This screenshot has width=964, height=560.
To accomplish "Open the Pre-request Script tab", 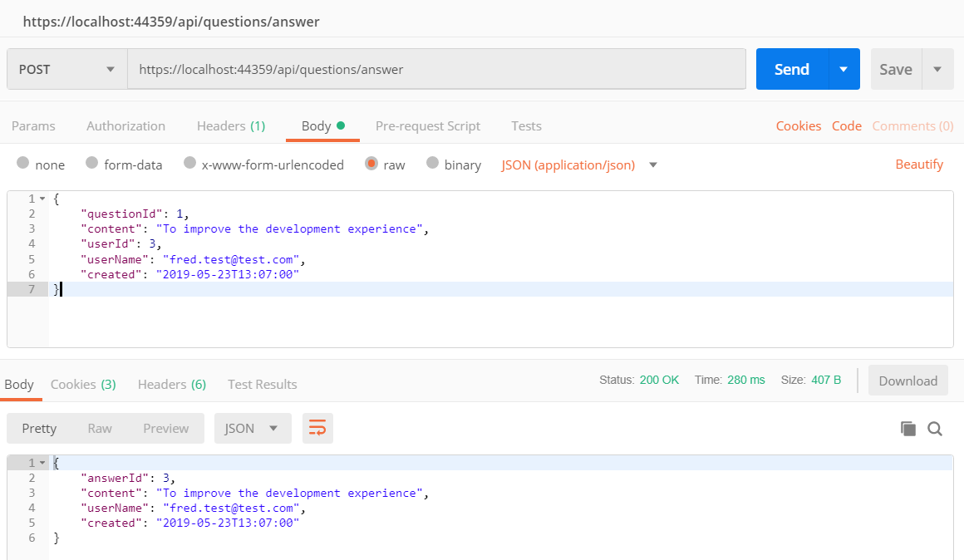I will (427, 126).
